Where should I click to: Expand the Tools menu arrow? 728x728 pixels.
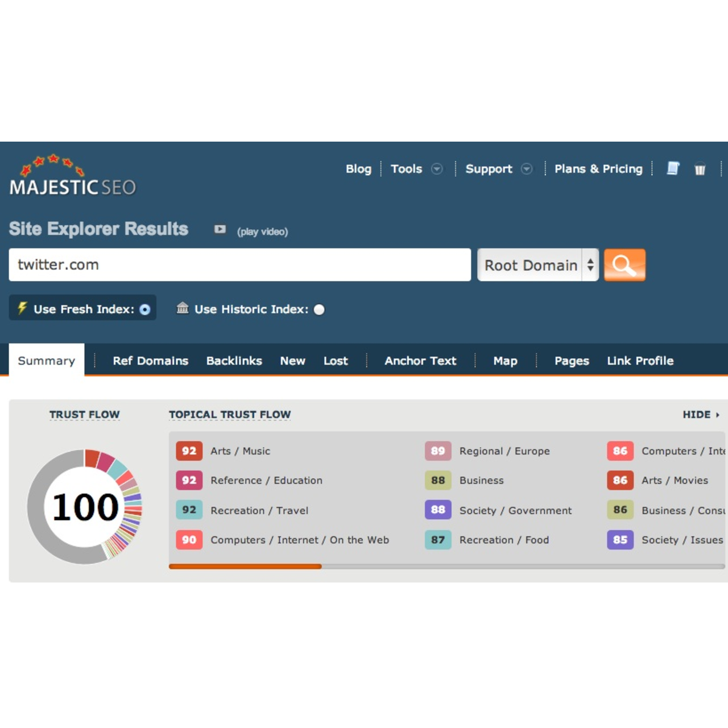click(437, 169)
